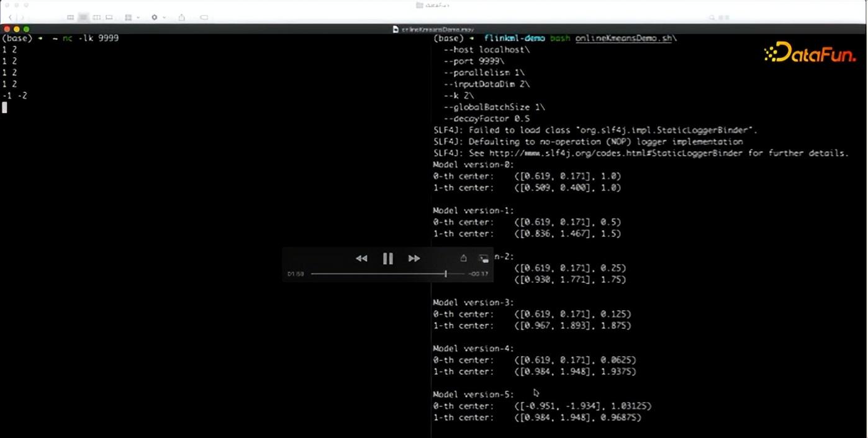
Task: Click the Share icon in the Finder toolbar
Action: [x=182, y=17]
